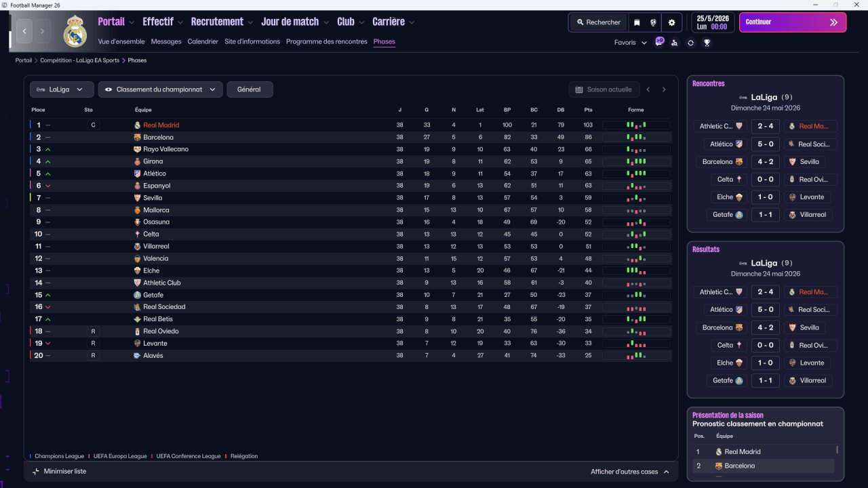Click the Continuer button
The width and height of the screenshot is (868, 488).
coord(793,22)
